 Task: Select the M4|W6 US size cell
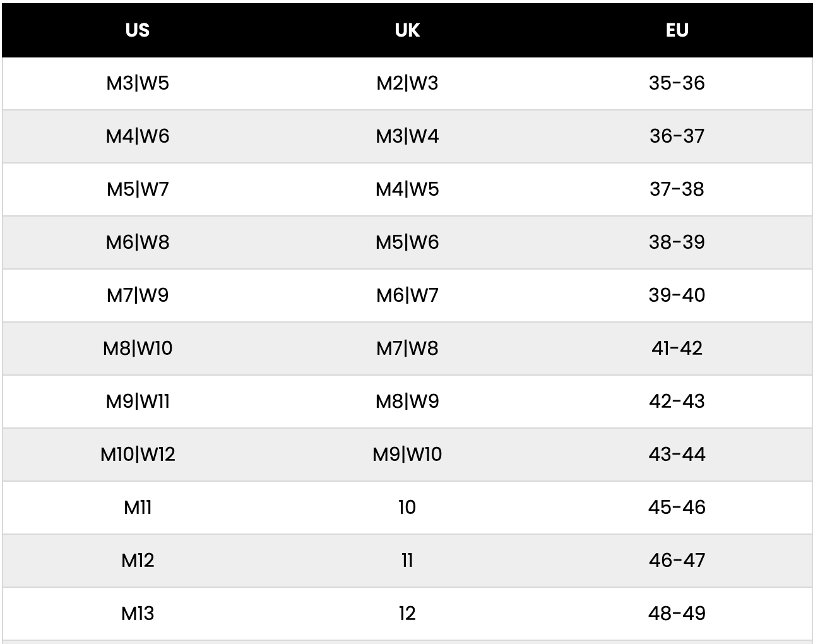pyautogui.click(x=138, y=136)
